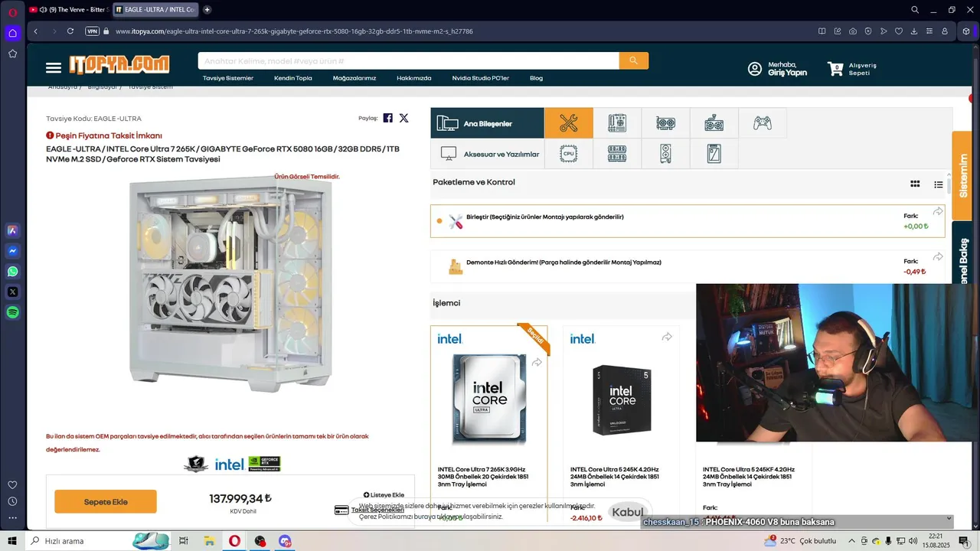Screen dimensions: 980x551
Task: Open Opera sidebar WhatsApp icon
Action: pos(12,272)
